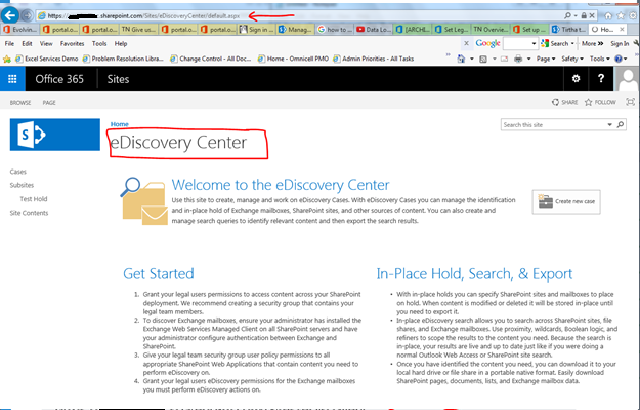This screenshot has height=410, width=640.
Task: Open the BROWSE ribbon tab
Action: pos(20,103)
